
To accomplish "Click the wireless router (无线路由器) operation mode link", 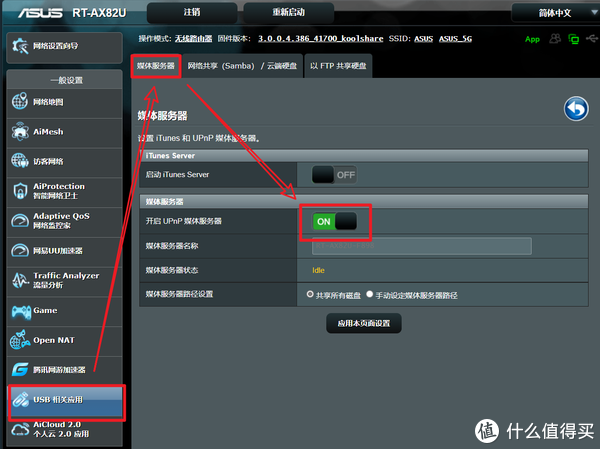I will (193, 39).
